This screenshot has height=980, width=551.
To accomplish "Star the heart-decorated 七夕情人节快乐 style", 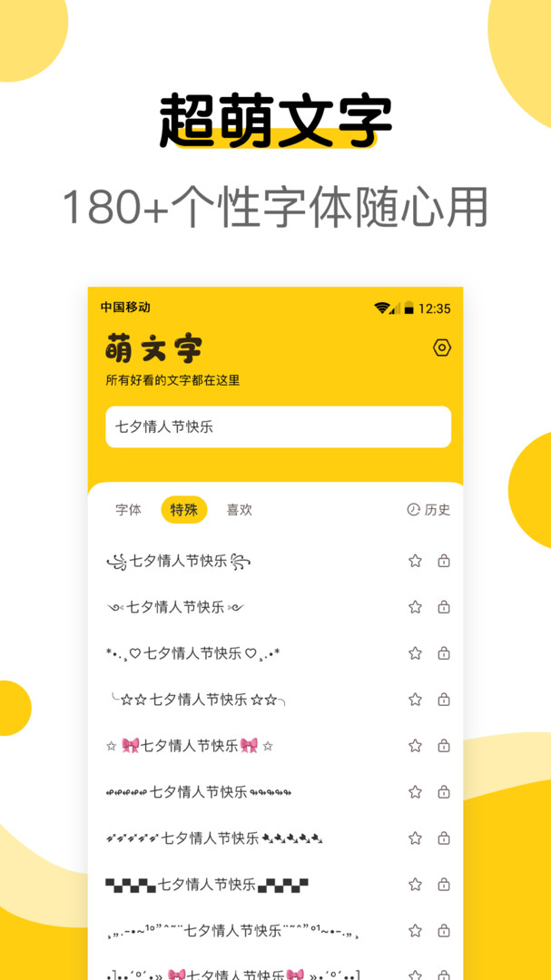I will click(415, 653).
